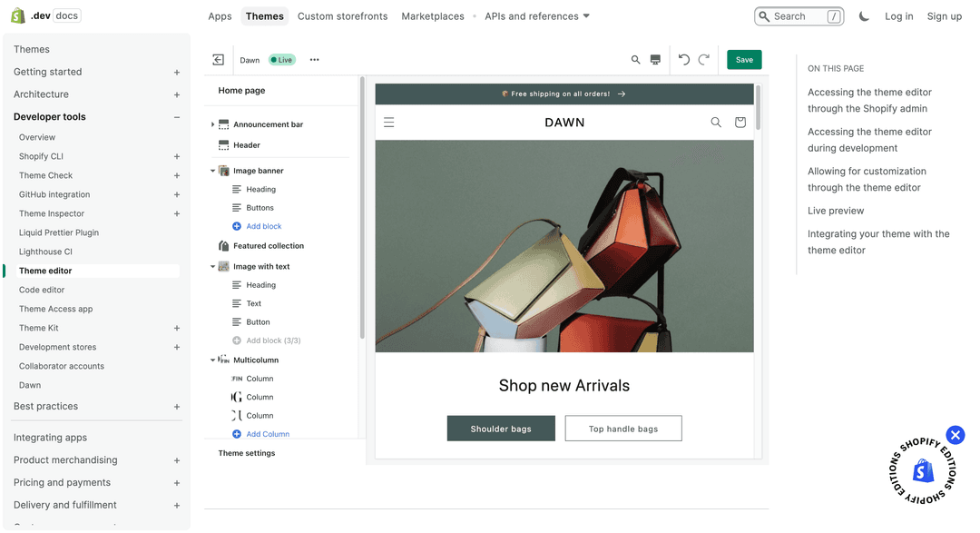
Task: Switch to the Themes tab in top navigation
Action: (x=264, y=15)
